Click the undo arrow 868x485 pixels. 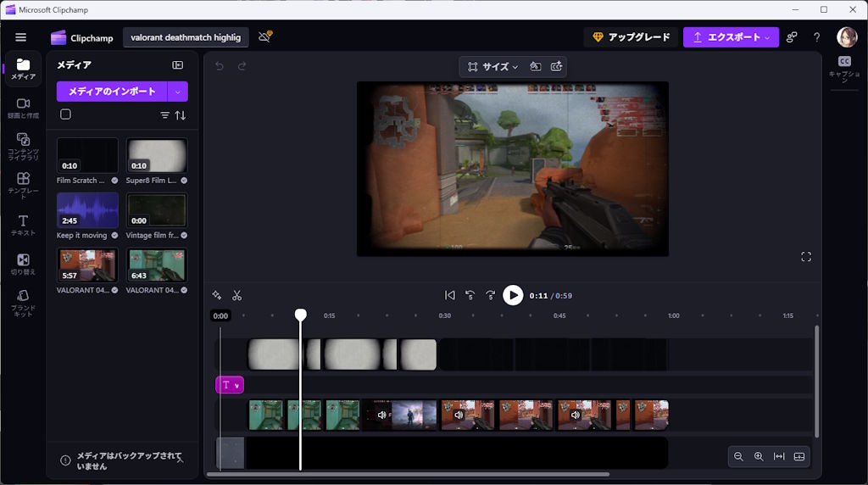[x=220, y=66]
